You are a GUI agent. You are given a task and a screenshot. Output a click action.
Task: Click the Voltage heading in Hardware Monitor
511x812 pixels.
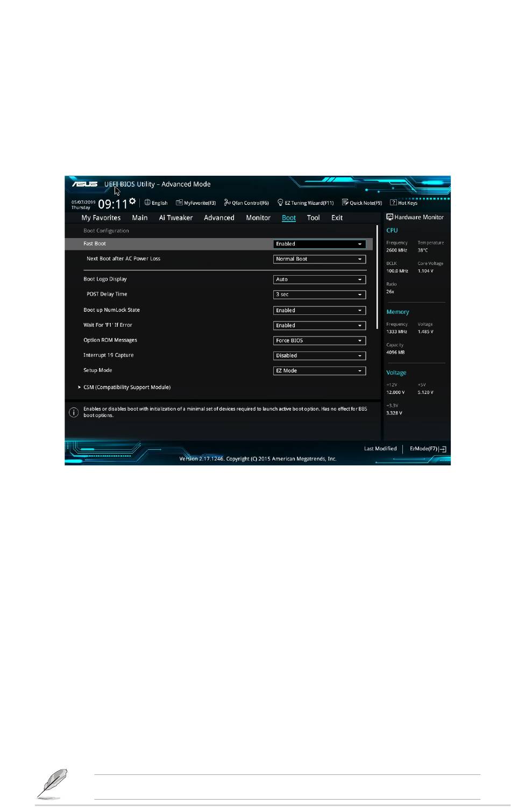(x=396, y=372)
